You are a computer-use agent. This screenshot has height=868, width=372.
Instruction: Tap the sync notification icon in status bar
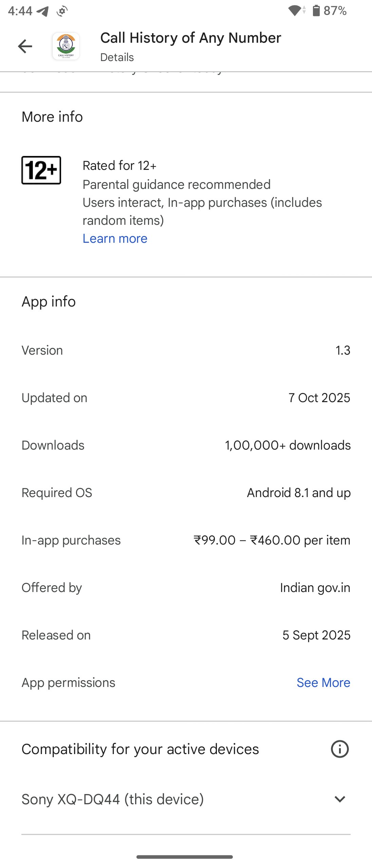click(62, 11)
